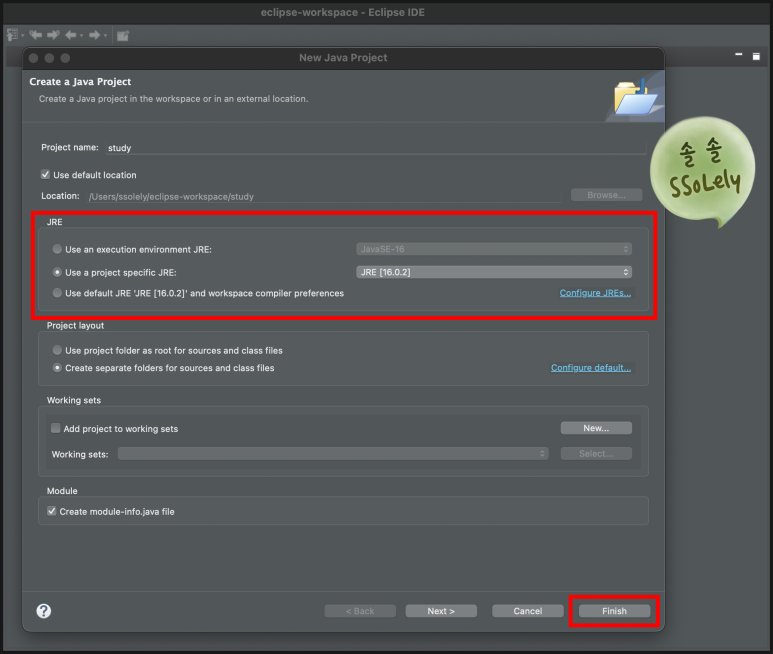Screen dimensions: 773x654
Task: Select Use project folder as root option
Action: tap(57, 350)
